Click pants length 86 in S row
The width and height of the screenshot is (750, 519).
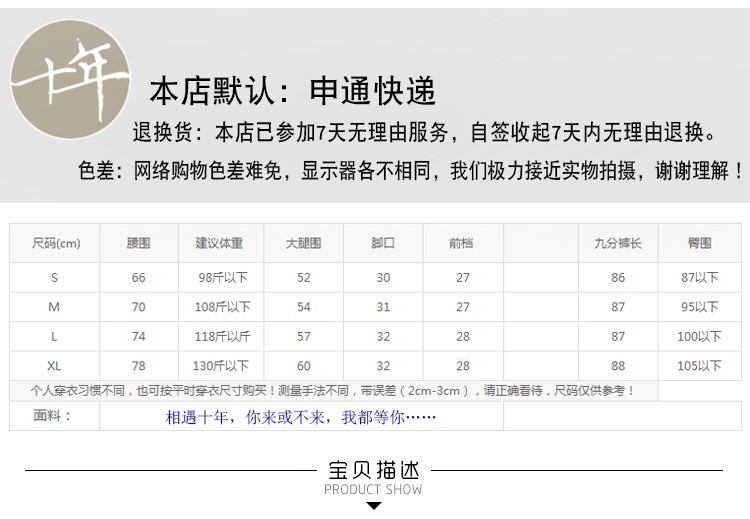point(618,277)
